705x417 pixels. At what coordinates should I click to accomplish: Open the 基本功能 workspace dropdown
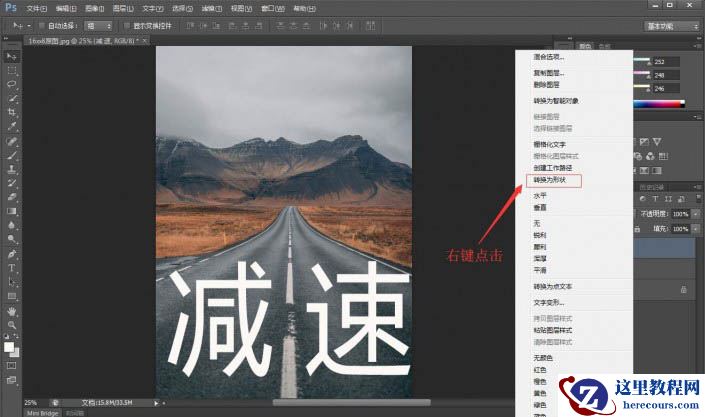coord(672,26)
